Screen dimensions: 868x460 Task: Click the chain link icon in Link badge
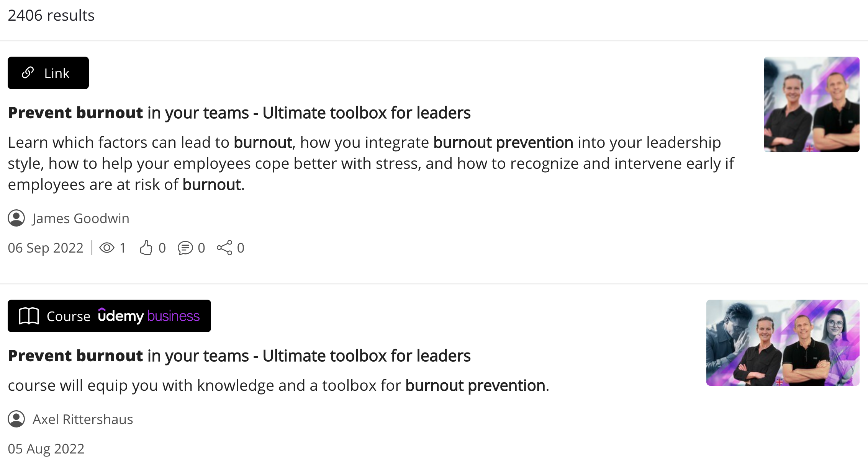[28, 73]
